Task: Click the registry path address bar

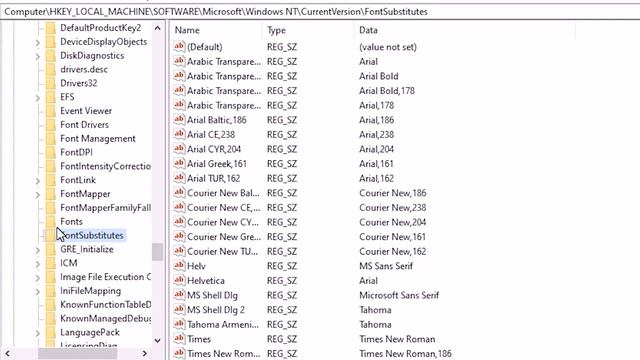Action: pyautogui.click(x=320, y=11)
